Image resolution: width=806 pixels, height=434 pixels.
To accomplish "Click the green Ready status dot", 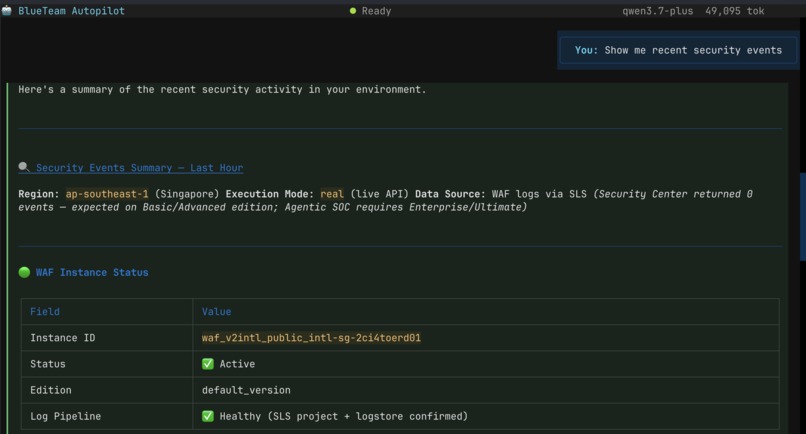I will point(353,11).
